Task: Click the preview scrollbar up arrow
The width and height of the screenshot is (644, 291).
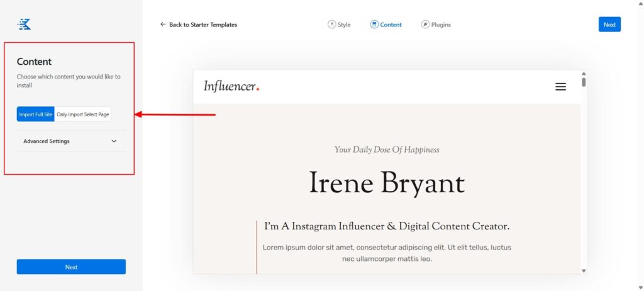Action: point(584,74)
